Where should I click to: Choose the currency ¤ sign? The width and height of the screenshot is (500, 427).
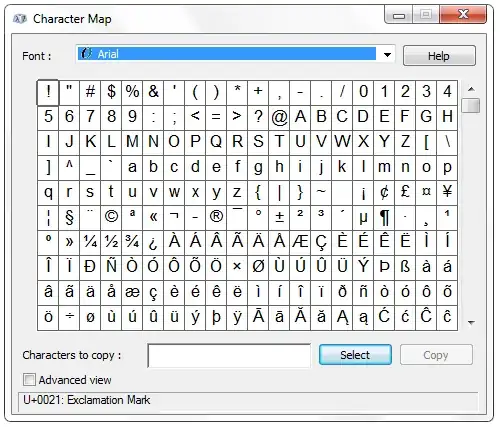click(426, 193)
